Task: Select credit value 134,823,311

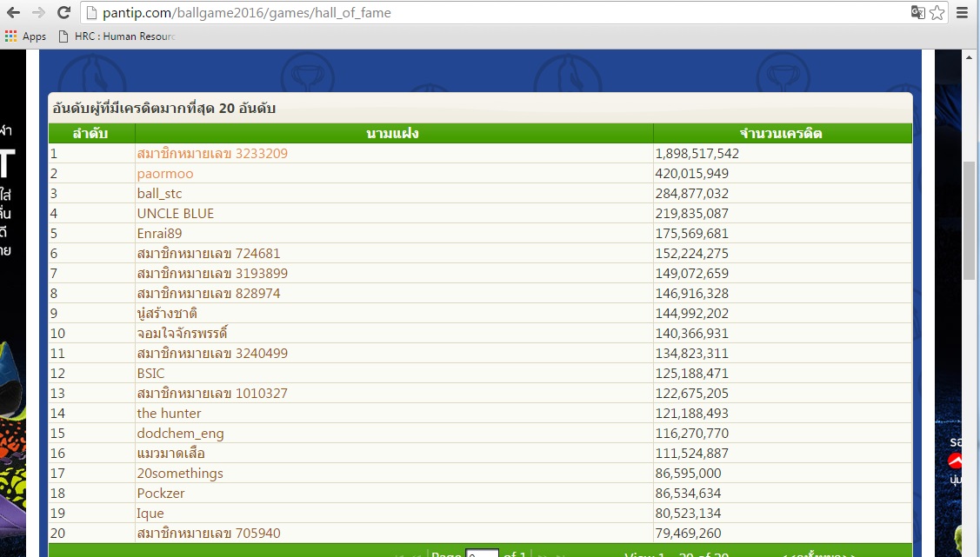Action: tap(692, 354)
